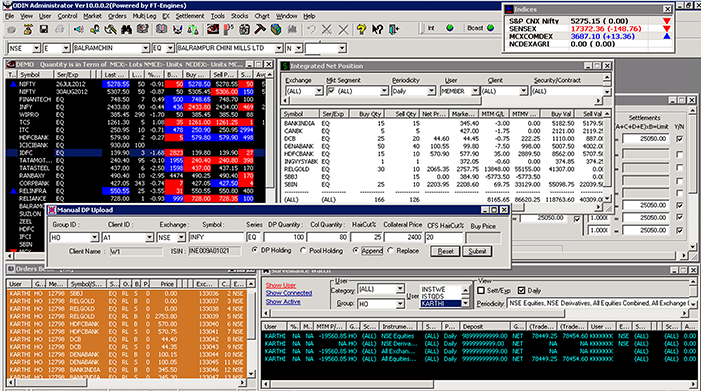Click the Show User link
This screenshot has width=701, height=391.
pyautogui.click(x=281, y=285)
